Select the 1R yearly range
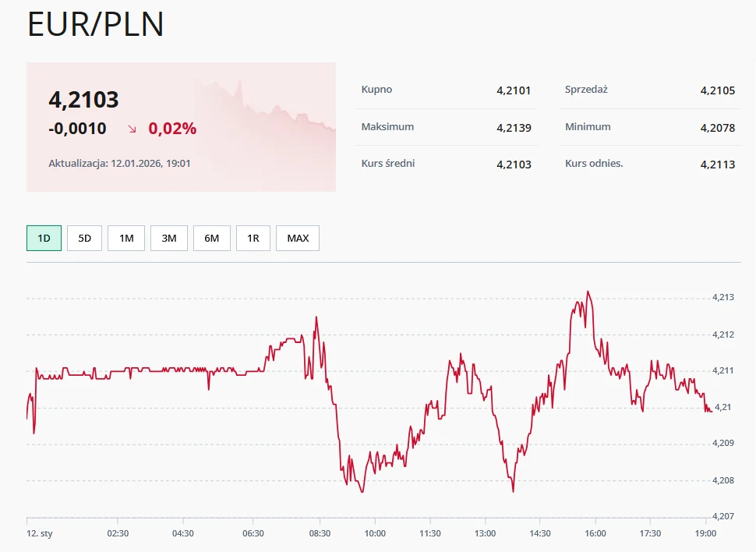756x552 pixels. (x=253, y=239)
